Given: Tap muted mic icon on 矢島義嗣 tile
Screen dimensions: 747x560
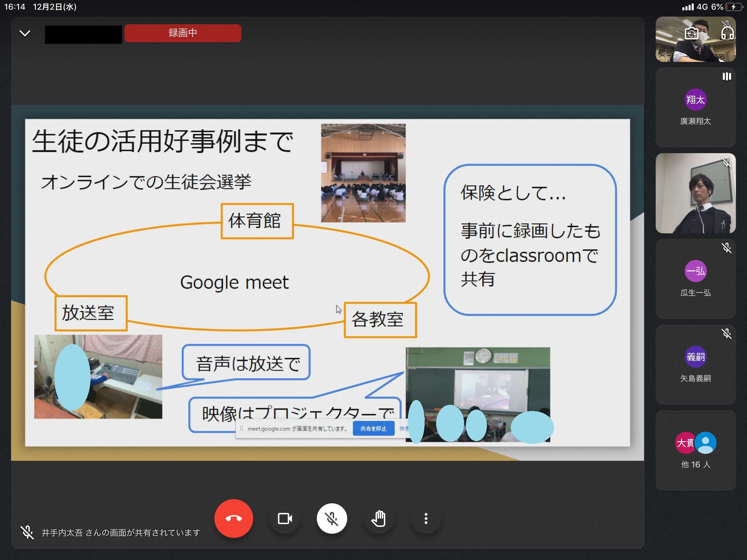Looking at the screenshot, I should pos(727,334).
